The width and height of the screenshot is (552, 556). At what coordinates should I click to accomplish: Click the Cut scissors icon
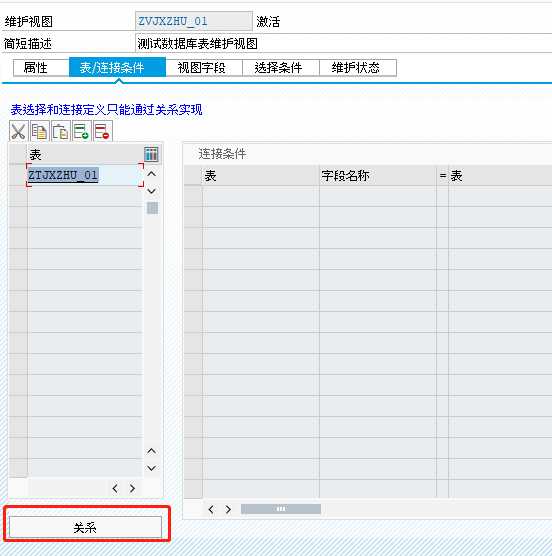(x=18, y=131)
